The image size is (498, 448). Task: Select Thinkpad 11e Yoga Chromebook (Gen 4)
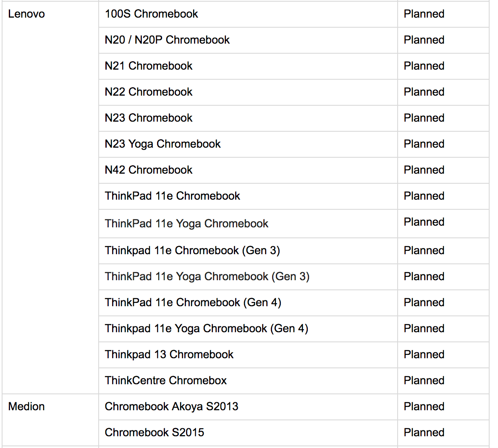[206, 328]
